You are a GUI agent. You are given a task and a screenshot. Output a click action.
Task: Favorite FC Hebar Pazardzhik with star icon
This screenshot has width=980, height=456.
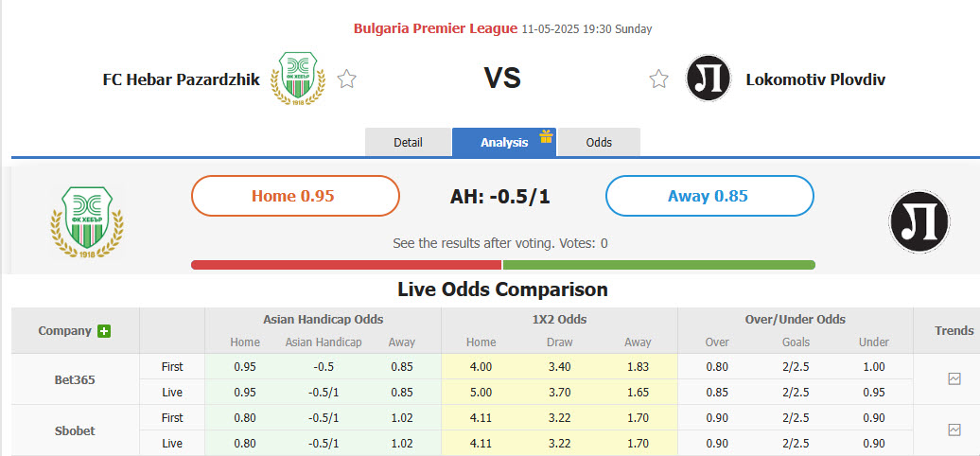tap(347, 79)
